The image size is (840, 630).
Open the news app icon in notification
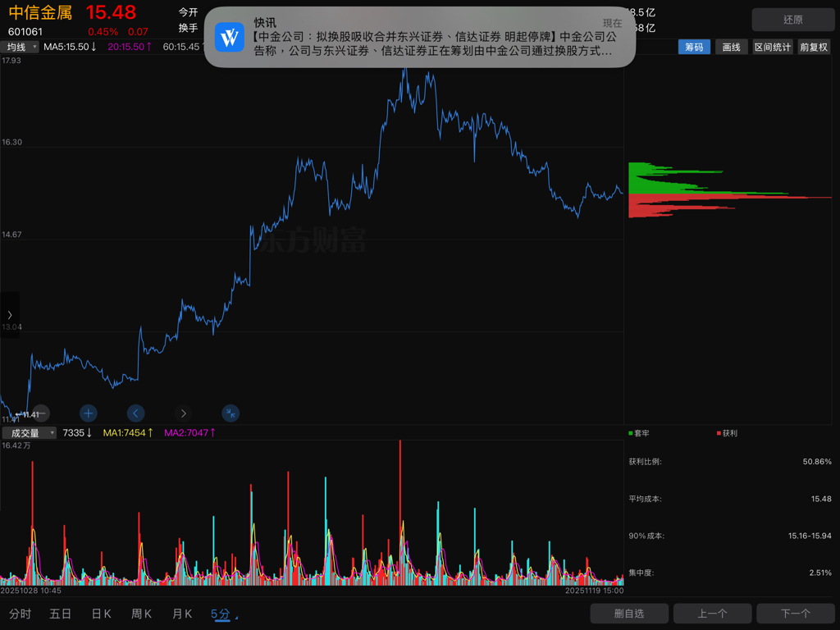(230, 38)
